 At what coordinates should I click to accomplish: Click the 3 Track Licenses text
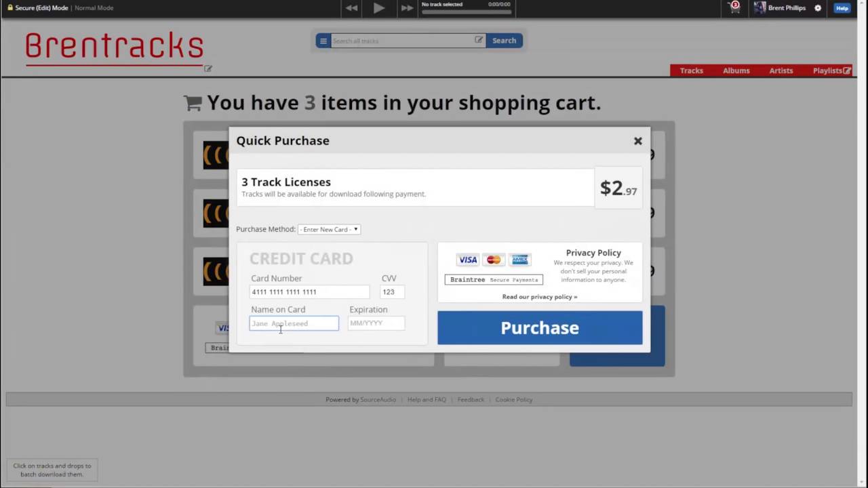[286, 182]
